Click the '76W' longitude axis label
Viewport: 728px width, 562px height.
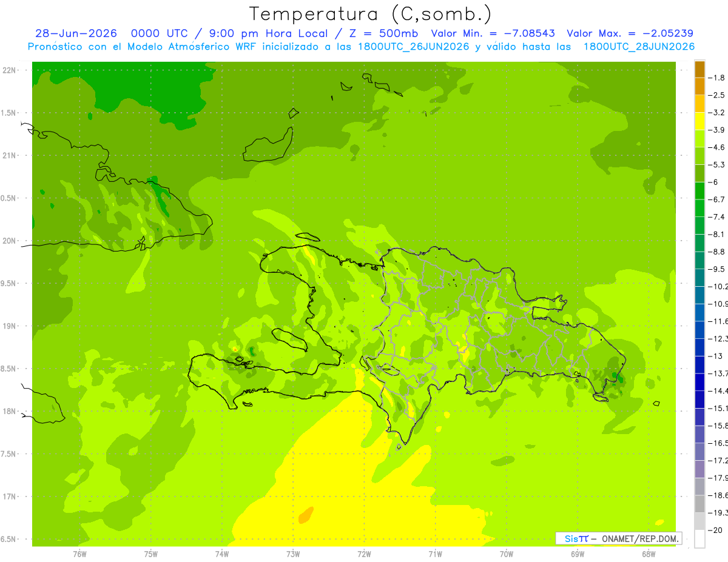(79, 554)
